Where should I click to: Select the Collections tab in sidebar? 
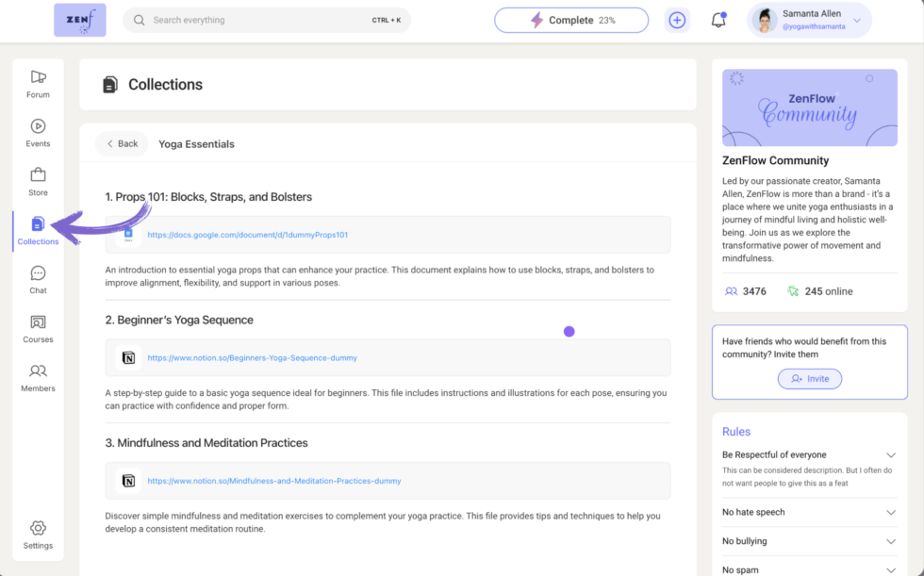[38, 230]
